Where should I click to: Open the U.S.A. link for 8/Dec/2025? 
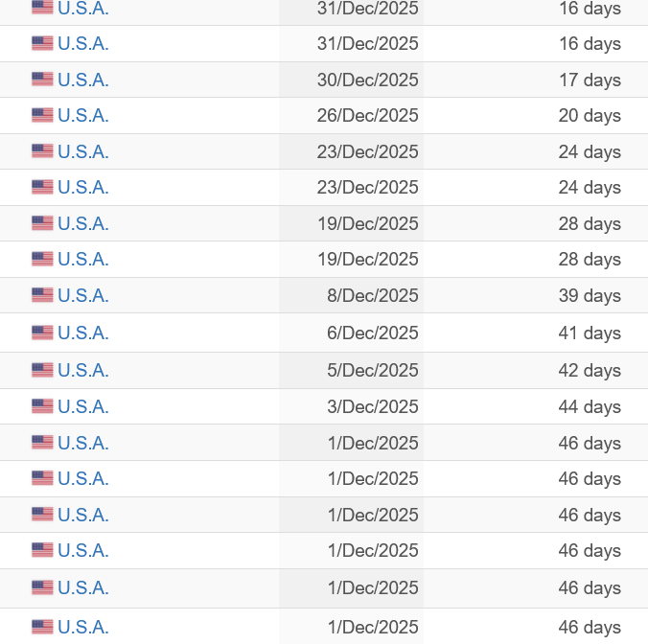click(83, 295)
